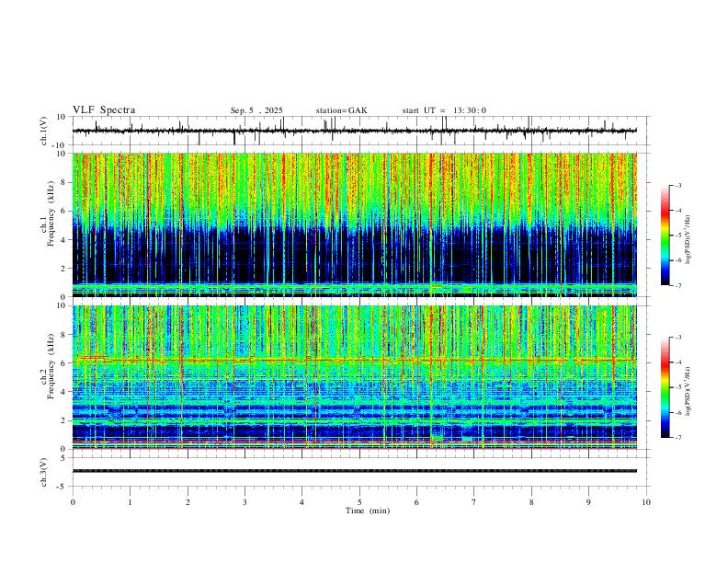The width and height of the screenshot is (728, 563).
Task: Click time axis tick label "0"
Action: (x=73, y=502)
